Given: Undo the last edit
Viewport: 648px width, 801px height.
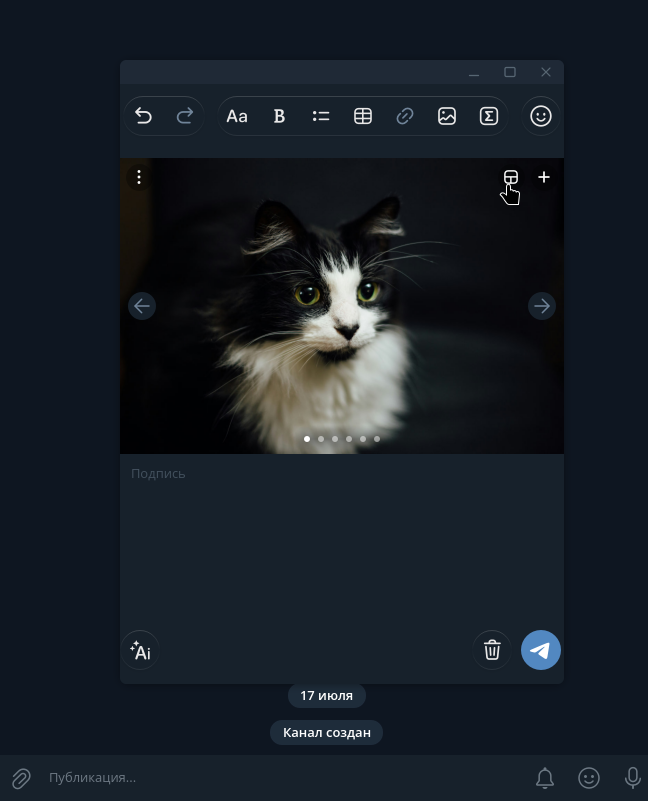Looking at the screenshot, I should click(144, 116).
